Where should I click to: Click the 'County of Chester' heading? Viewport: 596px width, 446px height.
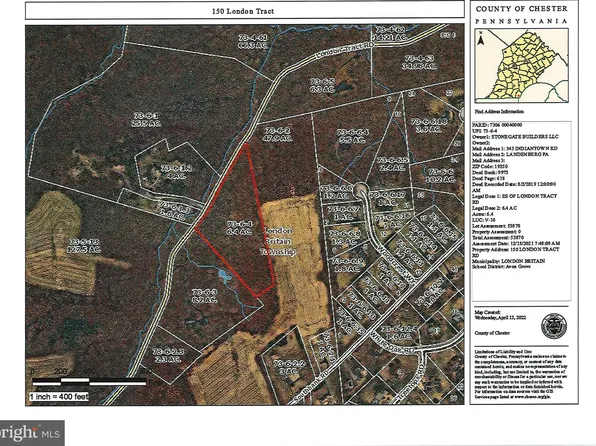pos(521,9)
